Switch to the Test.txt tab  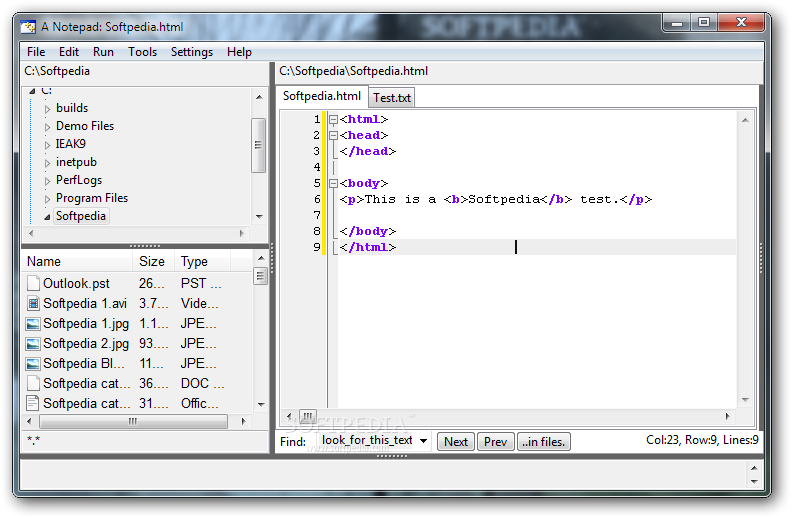392,97
